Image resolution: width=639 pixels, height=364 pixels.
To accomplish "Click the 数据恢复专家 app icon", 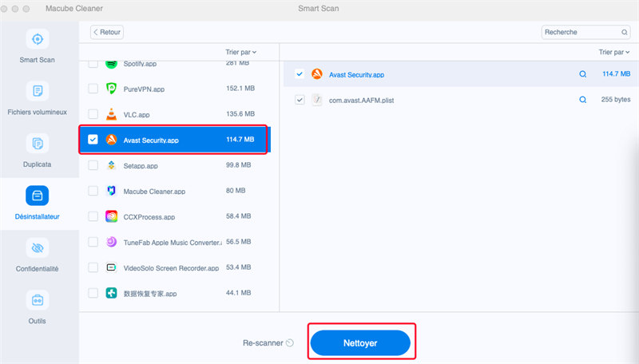I will coord(111,293).
